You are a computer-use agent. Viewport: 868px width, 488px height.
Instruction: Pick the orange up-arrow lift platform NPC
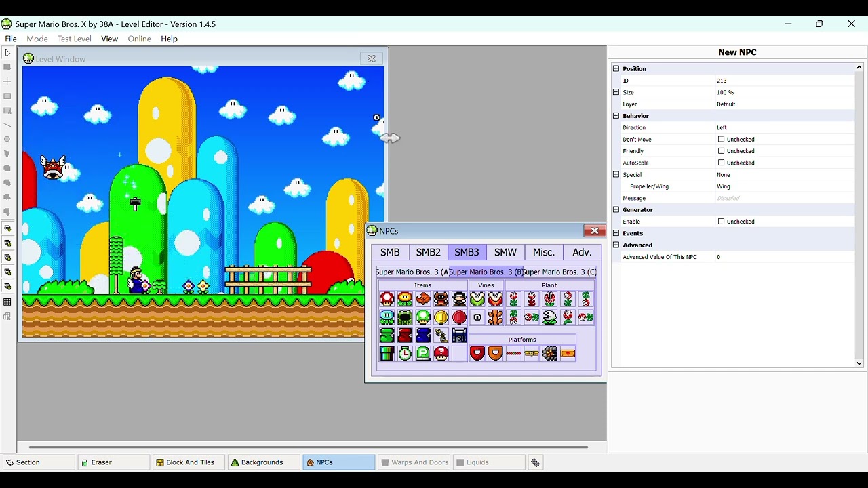568,353
